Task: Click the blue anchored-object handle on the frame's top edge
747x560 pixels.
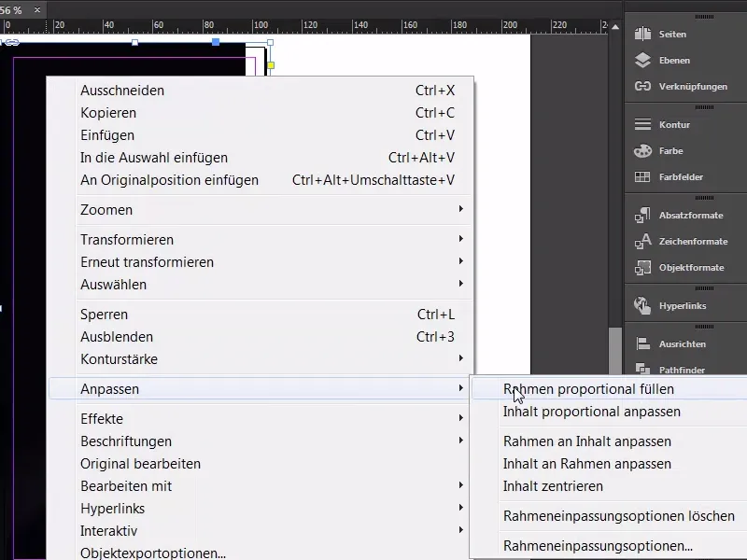Action: [216, 42]
